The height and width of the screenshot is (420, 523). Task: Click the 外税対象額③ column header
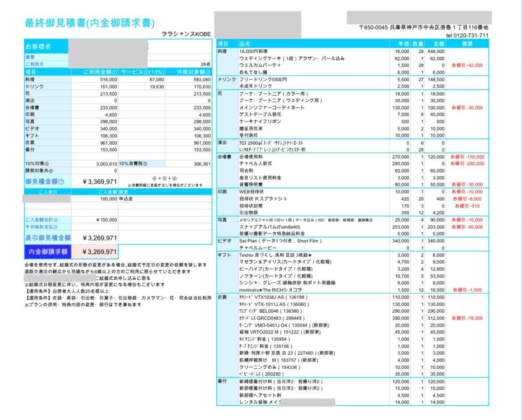tap(194, 72)
